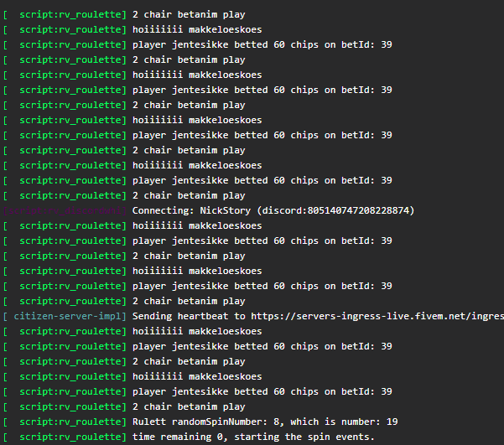This screenshot has height=445, width=504.
Task: Click the NickStory username in the Connecting line
Action: (219, 210)
